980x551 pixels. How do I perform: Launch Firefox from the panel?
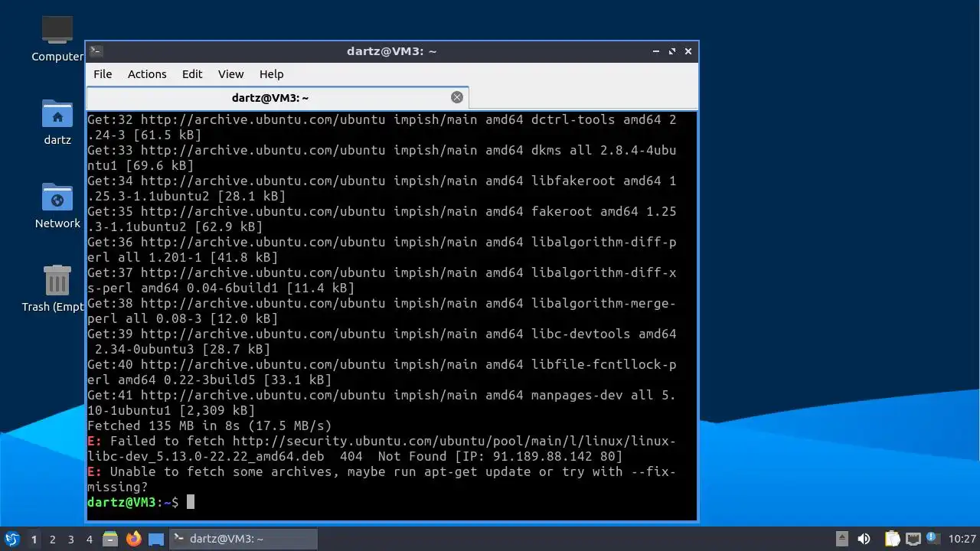(x=134, y=539)
